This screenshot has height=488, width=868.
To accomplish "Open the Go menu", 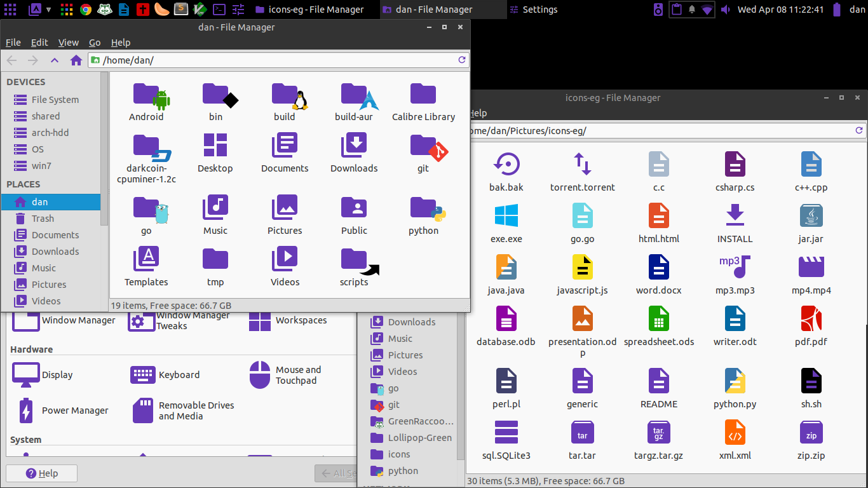I will [x=95, y=43].
